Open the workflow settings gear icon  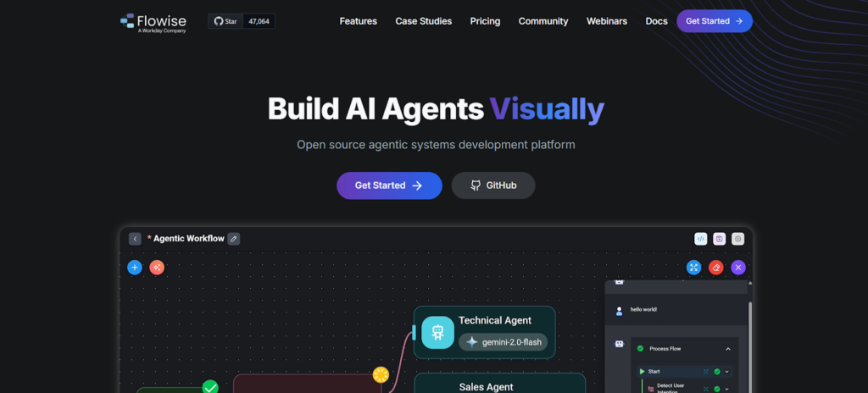pos(737,239)
